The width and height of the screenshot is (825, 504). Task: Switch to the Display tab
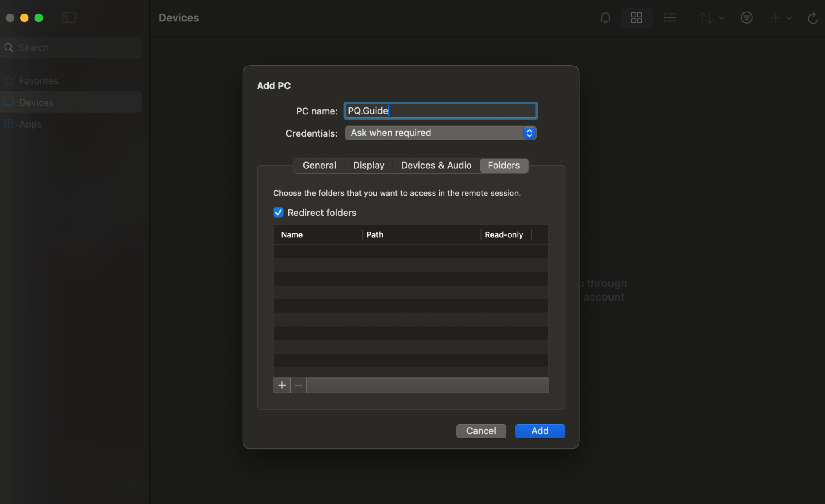point(368,166)
